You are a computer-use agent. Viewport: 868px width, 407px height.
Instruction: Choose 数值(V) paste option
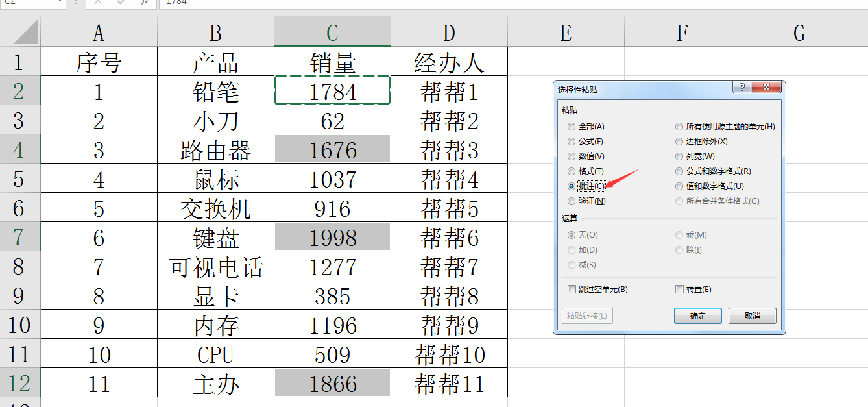coord(586,156)
